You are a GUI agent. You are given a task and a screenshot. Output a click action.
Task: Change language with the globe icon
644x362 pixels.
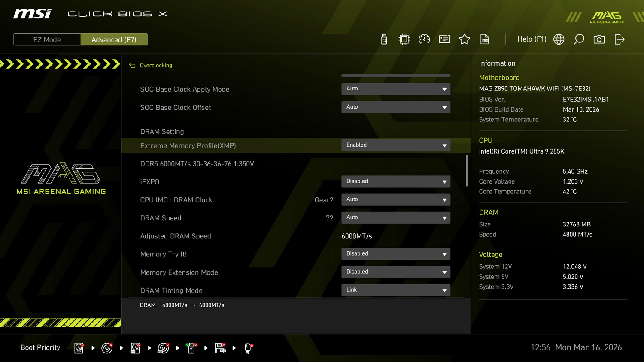point(559,39)
